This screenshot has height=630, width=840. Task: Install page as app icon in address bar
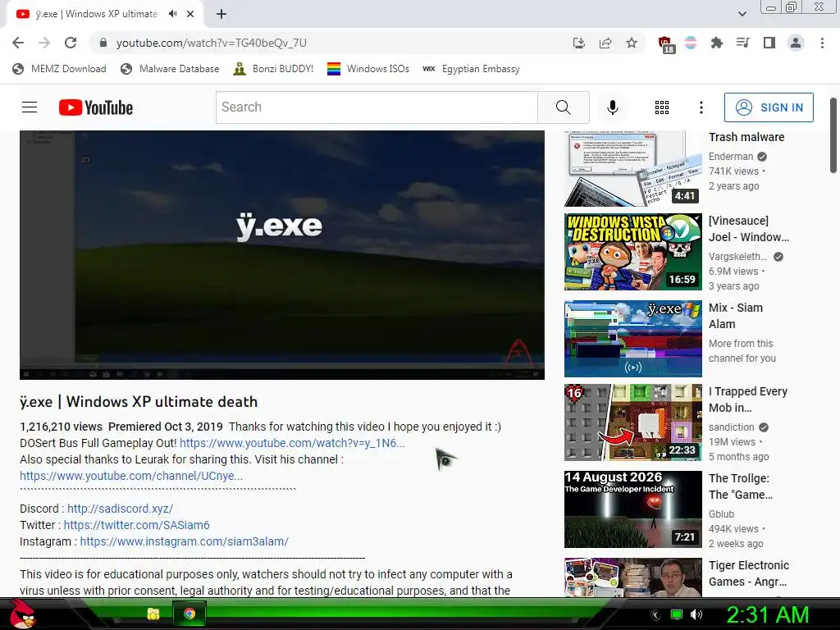(578, 43)
